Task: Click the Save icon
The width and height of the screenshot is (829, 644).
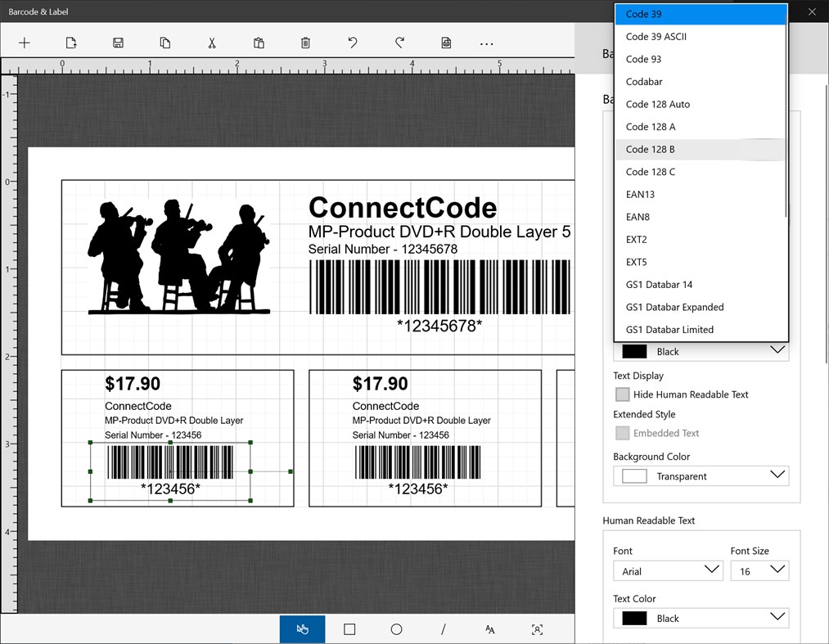Action: (x=118, y=43)
